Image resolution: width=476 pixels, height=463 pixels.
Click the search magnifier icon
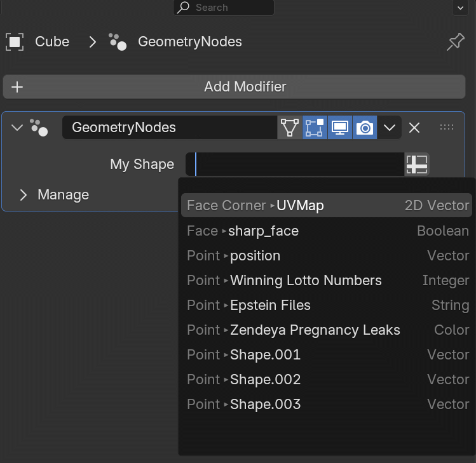(x=183, y=7)
